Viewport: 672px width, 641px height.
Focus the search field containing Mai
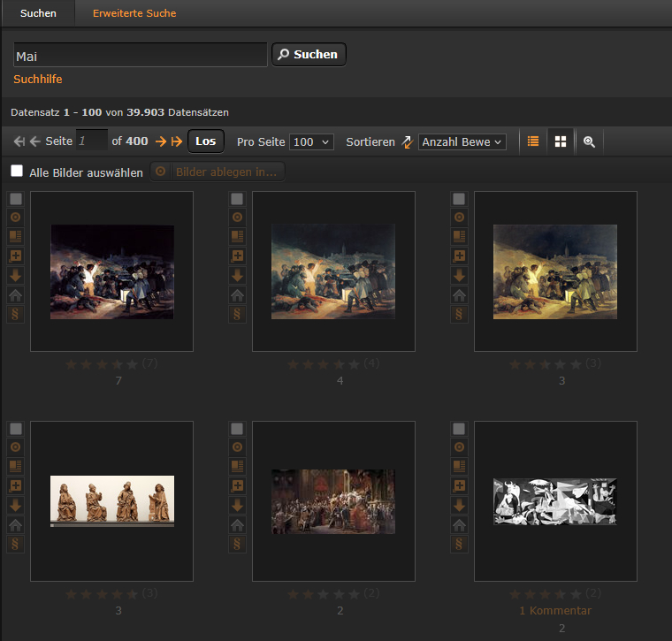coord(140,55)
